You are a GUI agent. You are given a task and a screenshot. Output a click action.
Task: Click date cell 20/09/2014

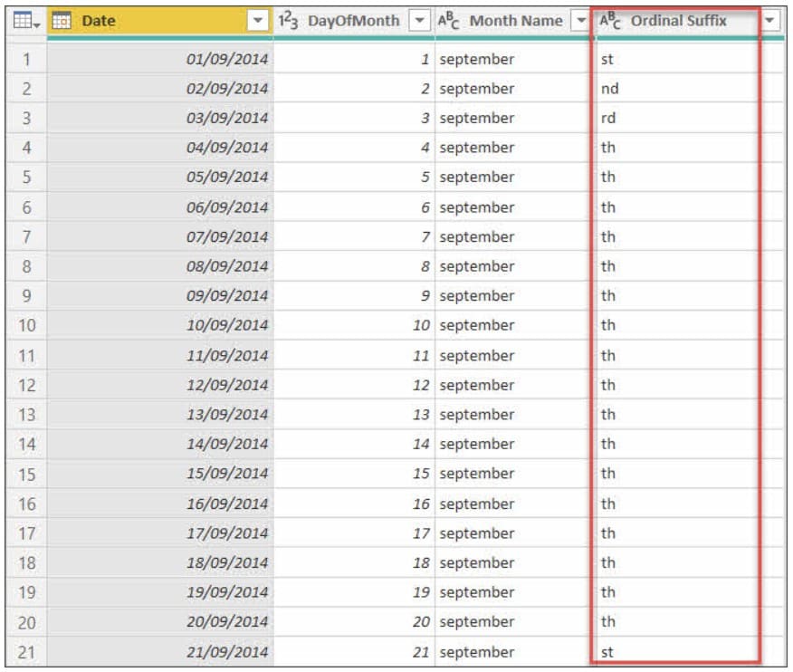pos(160,622)
